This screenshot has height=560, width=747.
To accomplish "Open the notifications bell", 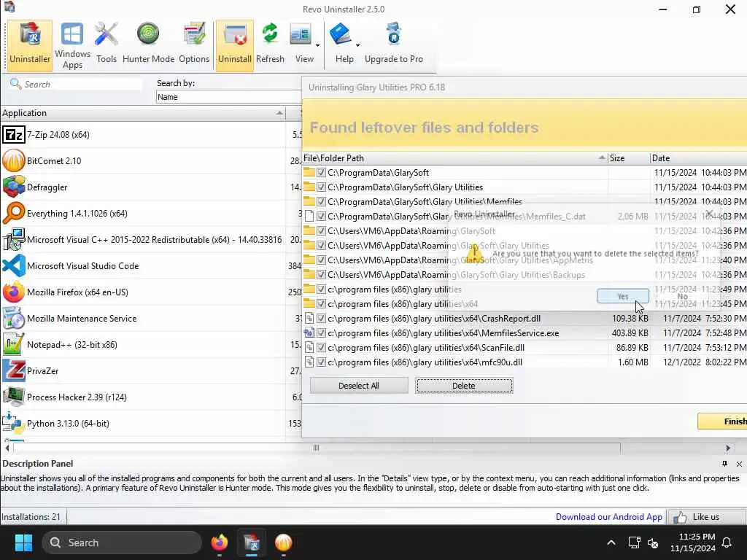I will [x=727, y=542].
